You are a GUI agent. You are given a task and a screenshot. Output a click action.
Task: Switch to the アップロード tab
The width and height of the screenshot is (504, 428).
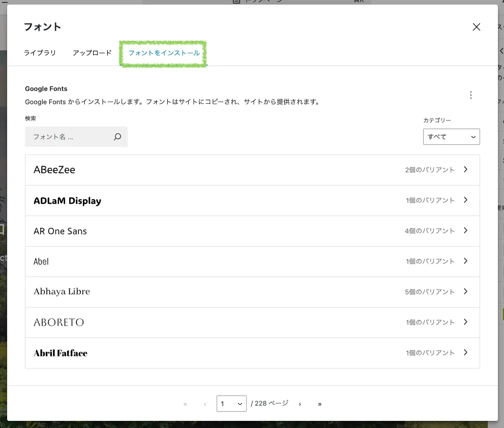[92, 53]
